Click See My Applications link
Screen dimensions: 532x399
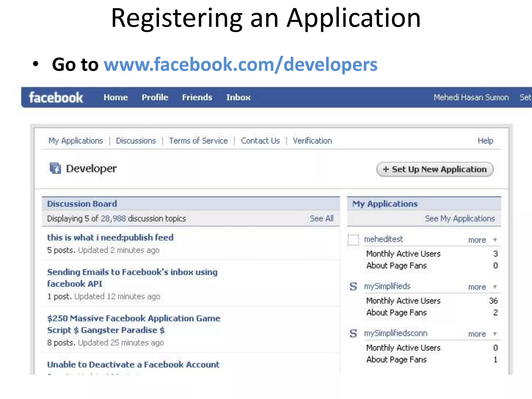460,218
